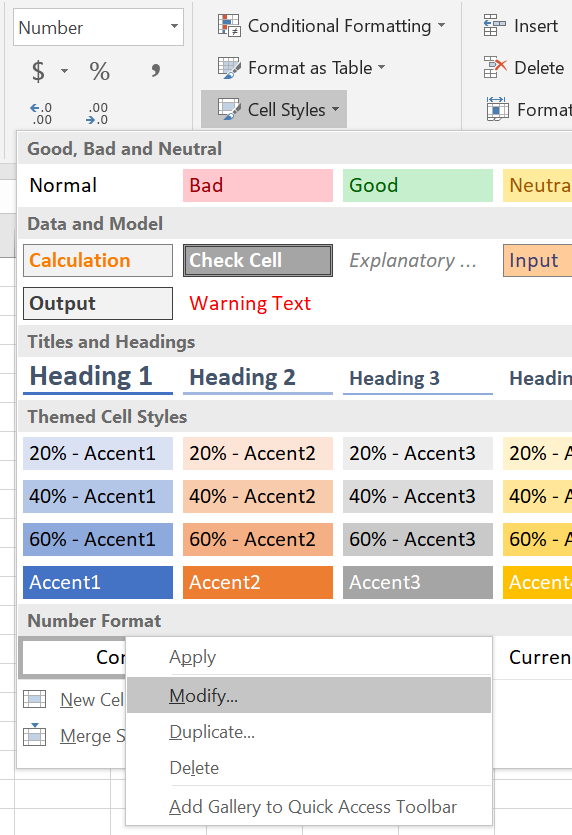Open the Number format combo box
572x835 pixels.
coord(99,27)
